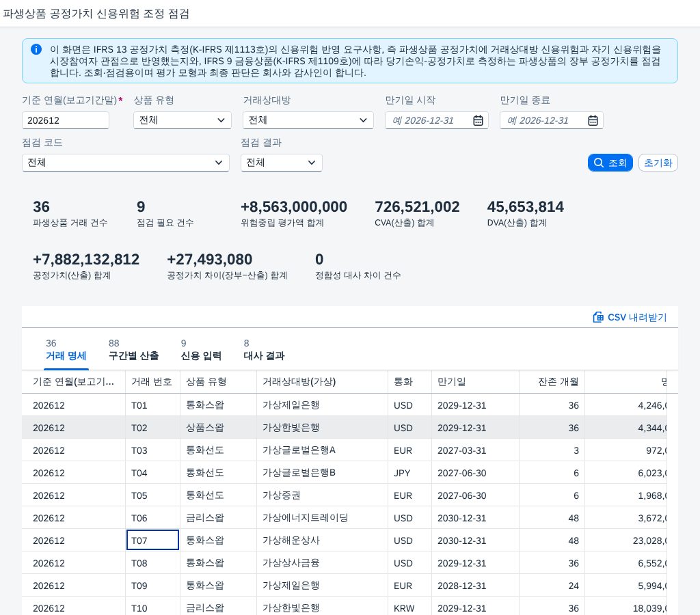Open the 만기일 시작 calendar picker icon
700x615 pixels.
pos(478,120)
